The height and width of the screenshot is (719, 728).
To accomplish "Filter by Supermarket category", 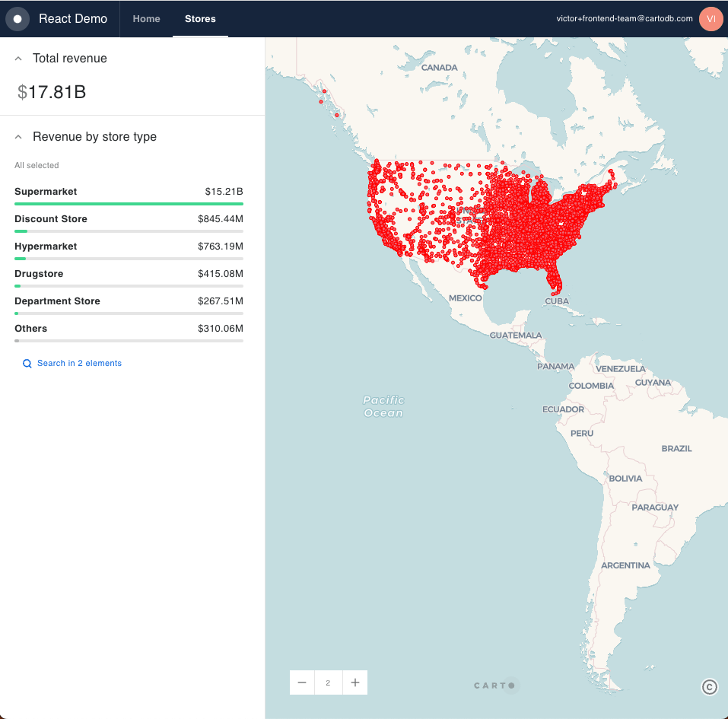I will click(x=46, y=192).
